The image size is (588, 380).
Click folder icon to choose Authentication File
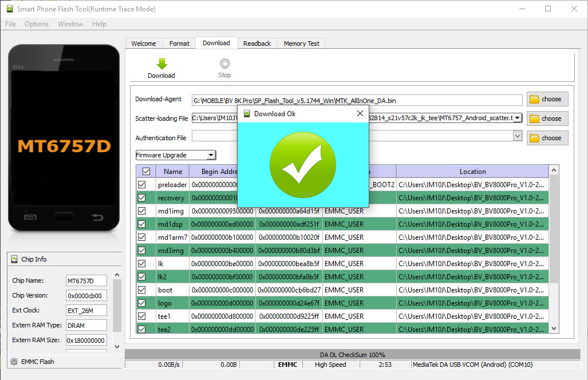(535, 138)
